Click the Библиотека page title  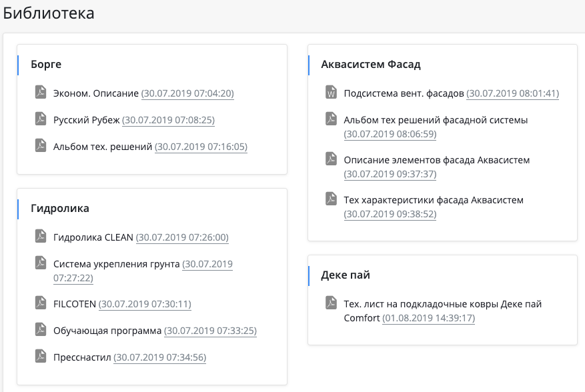click(49, 13)
